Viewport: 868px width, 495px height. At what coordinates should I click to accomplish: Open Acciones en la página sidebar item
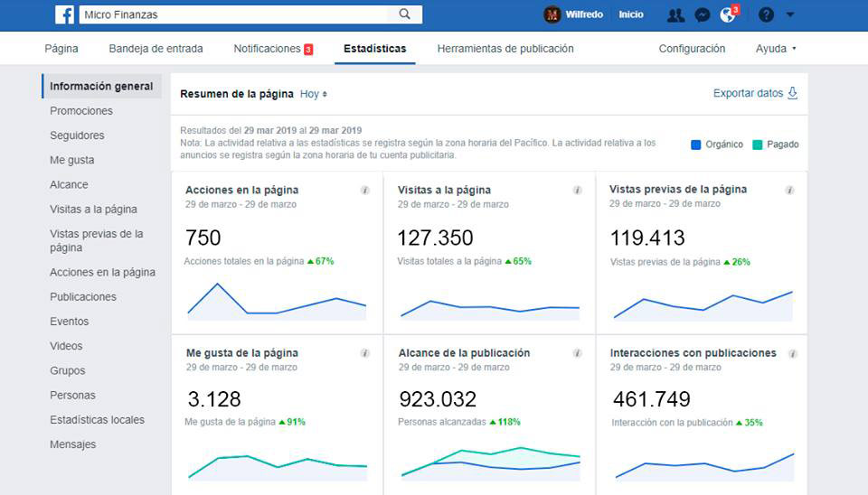pos(102,272)
